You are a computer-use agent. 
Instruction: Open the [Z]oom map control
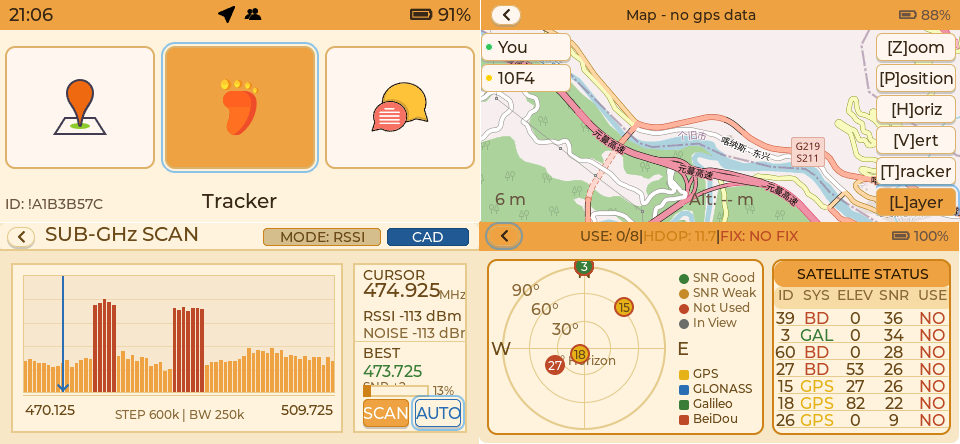click(915, 47)
